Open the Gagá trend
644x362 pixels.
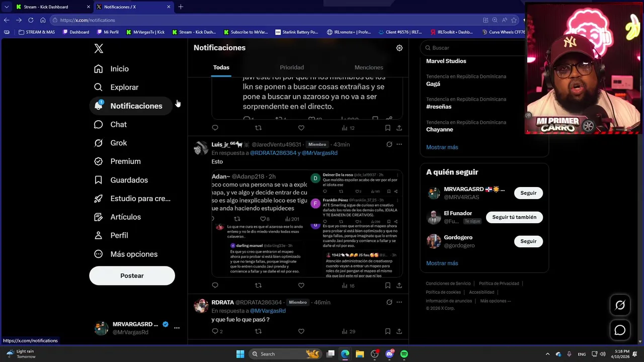pyautogui.click(x=433, y=84)
